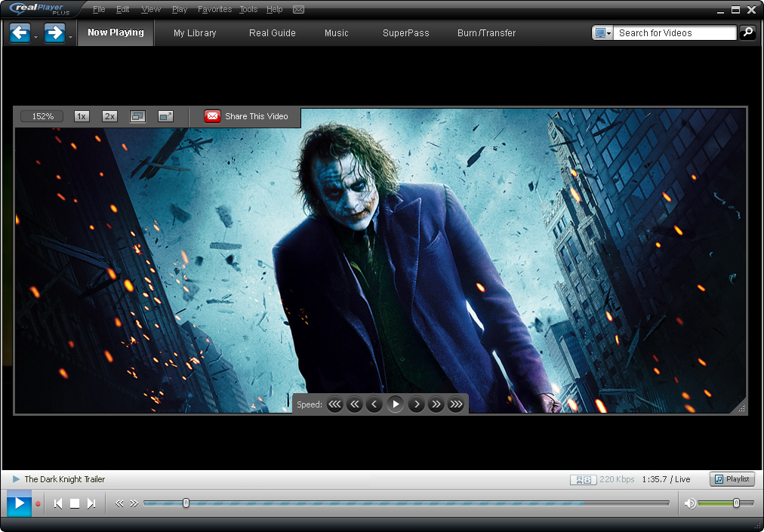Mute audio with the speaker icon
The image size is (764, 532).
click(x=690, y=503)
